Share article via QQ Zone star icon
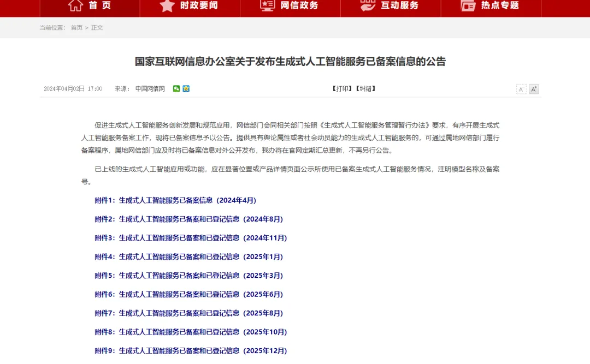 [x=186, y=89]
